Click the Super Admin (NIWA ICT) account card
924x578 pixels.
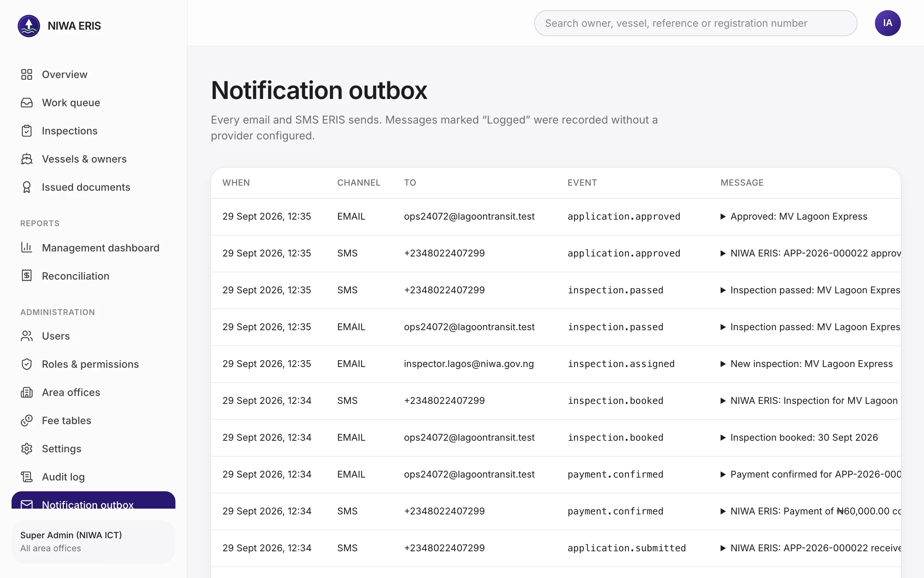pos(93,541)
